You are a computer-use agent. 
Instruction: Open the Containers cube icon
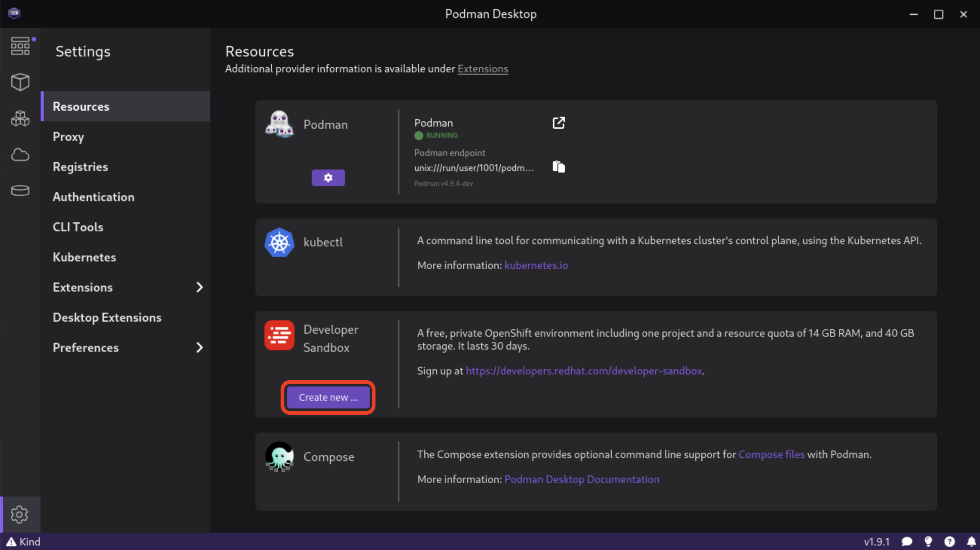coord(20,82)
